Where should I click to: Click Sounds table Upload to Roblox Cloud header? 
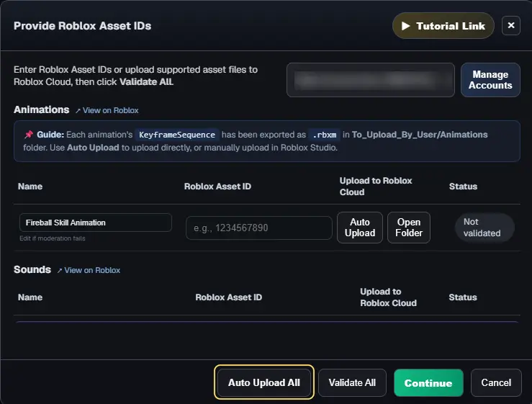388,297
